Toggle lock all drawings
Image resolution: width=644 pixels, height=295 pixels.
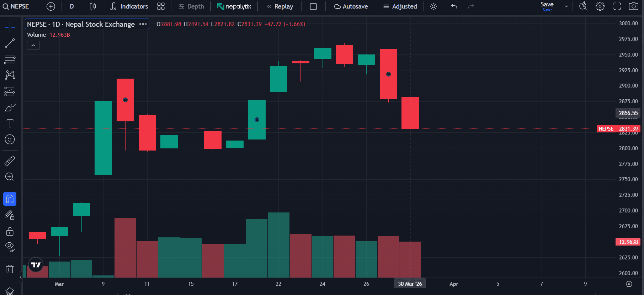coord(10,232)
